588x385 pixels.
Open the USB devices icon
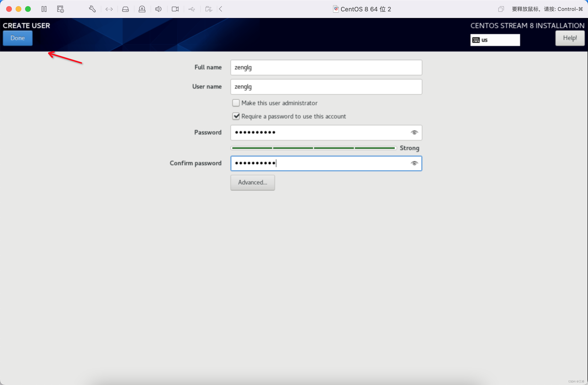pyautogui.click(x=192, y=9)
